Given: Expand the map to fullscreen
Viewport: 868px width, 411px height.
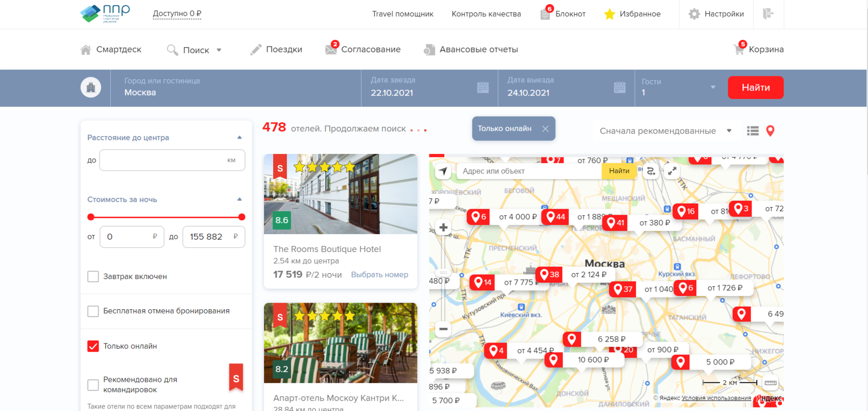Looking at the screenshot, I should pyautogui.click(x=672, y=171).
